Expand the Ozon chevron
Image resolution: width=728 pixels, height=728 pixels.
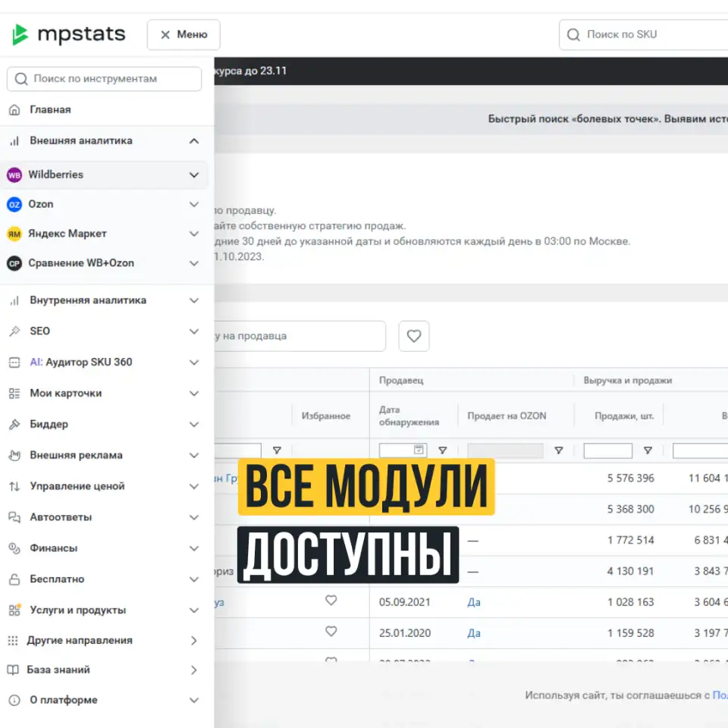(x=194, y=204)
